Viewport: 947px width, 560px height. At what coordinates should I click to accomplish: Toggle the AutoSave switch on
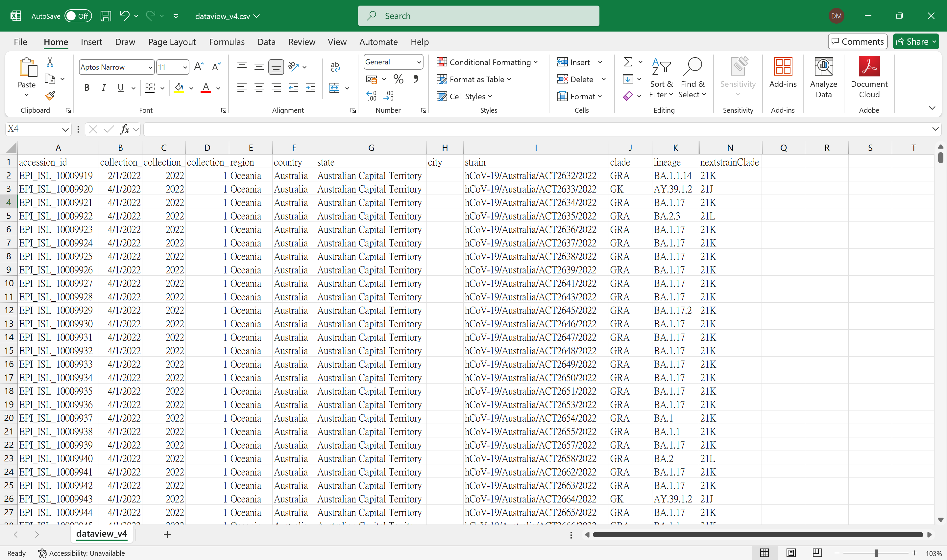tap(78, 16)
